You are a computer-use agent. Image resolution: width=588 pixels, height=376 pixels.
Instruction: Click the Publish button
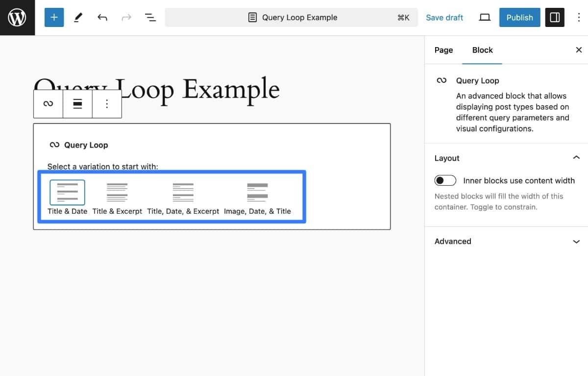click(519, 17)
